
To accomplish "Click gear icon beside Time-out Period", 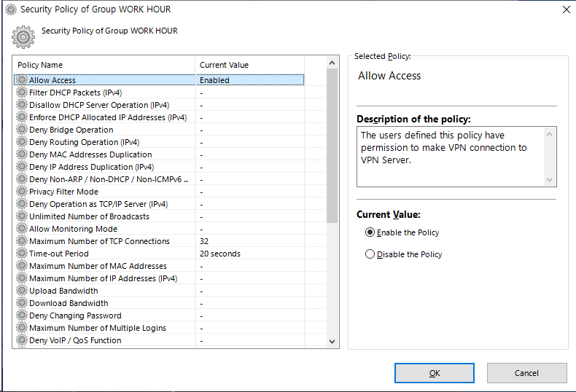I will click(x=22, y=254).
